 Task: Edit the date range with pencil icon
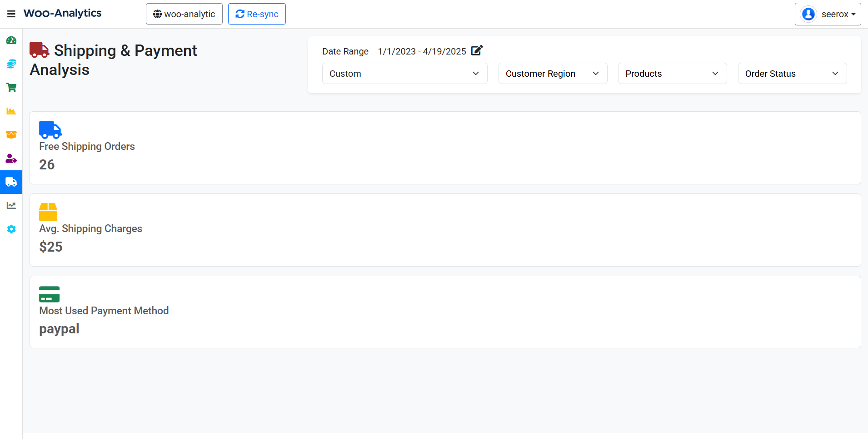pyautogui.click(x=476, y=51)
